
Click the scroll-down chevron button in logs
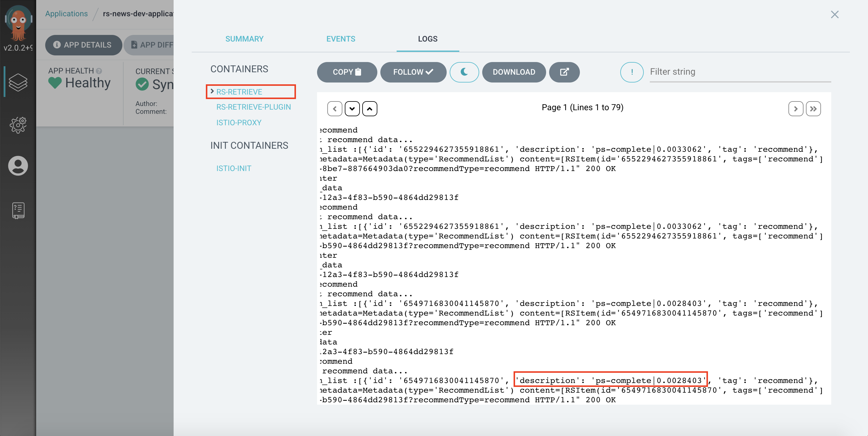coord(352,109)
